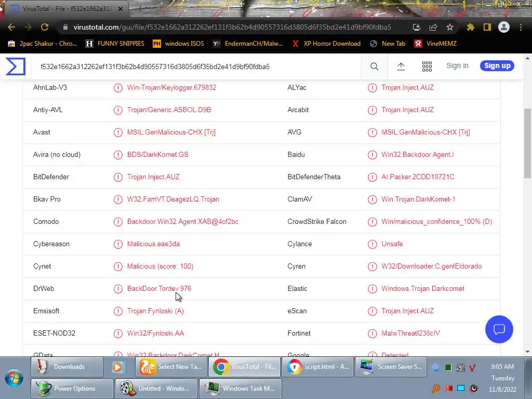This screenshot has height=399, width=532.
Task: Open windows ISOS bookmark
Action: pos(179,44)
